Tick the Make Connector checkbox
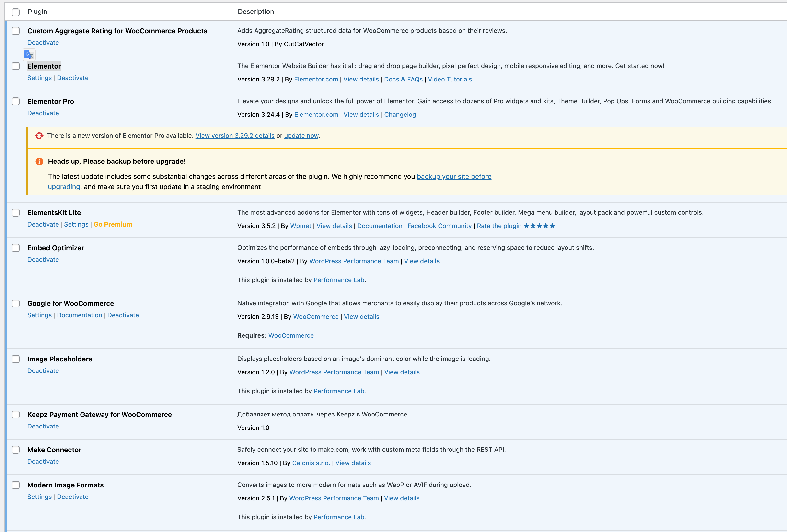Screen dimensions: 787x532 [x=16, y=450]
